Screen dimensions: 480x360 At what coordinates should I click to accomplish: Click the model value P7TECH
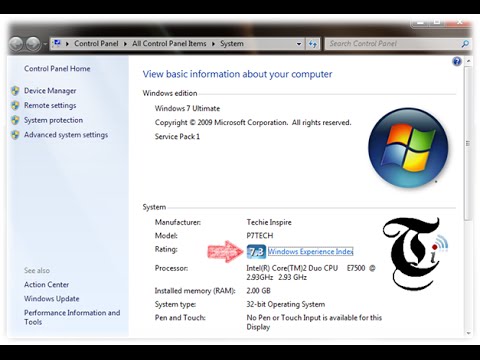click(260, 236)
